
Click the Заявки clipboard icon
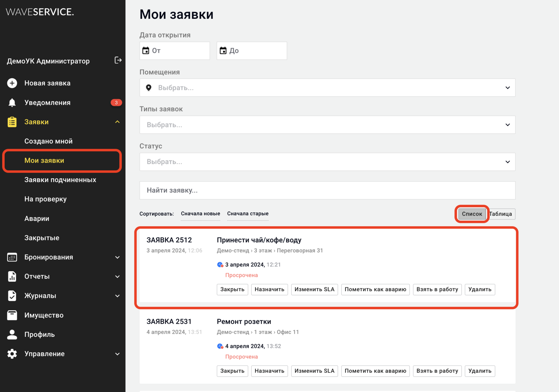point(12,122)
